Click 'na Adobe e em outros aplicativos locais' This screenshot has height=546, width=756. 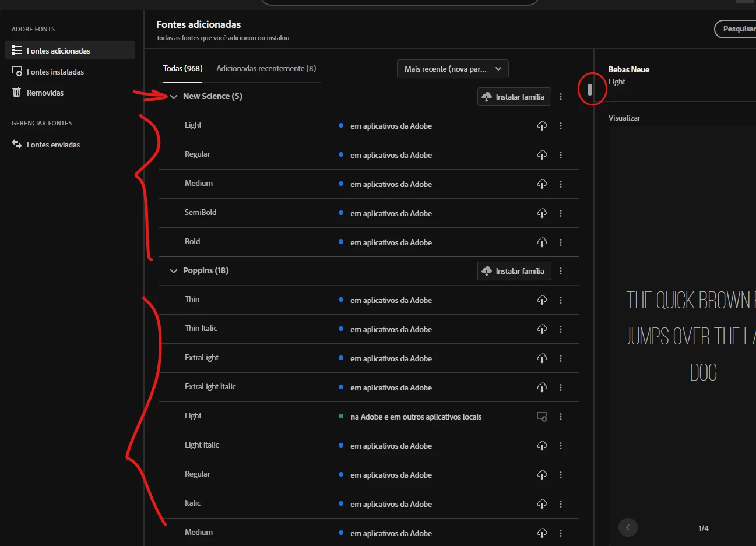tap(416, 417)
